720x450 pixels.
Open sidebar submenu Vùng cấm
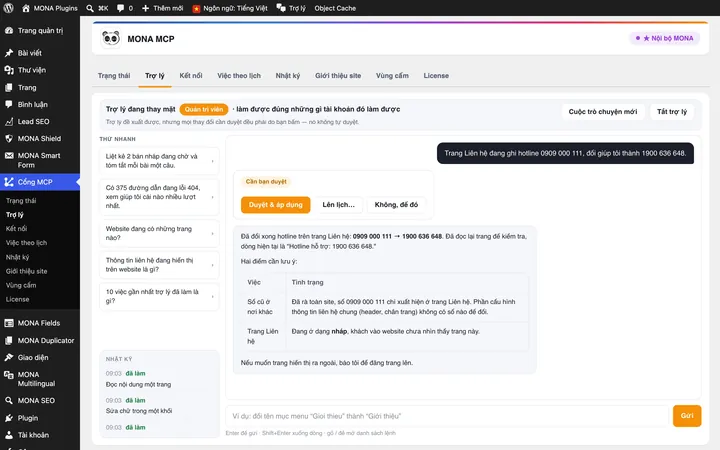pos(21,285)
